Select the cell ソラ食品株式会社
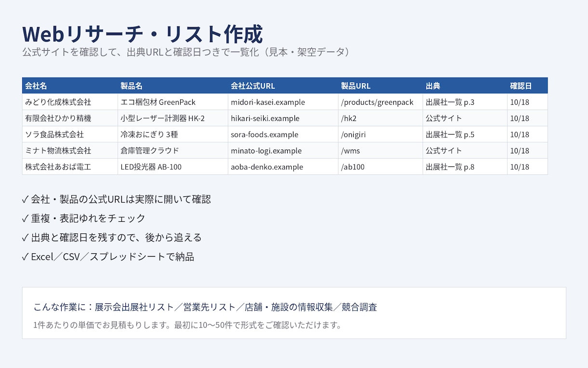 tap(70, 135)
